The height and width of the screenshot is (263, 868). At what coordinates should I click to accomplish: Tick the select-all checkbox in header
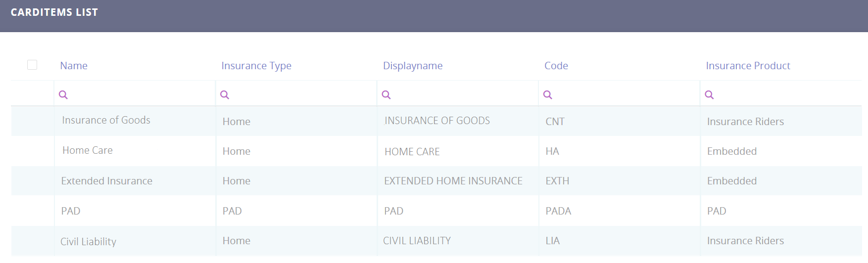[x=32, y=65]
